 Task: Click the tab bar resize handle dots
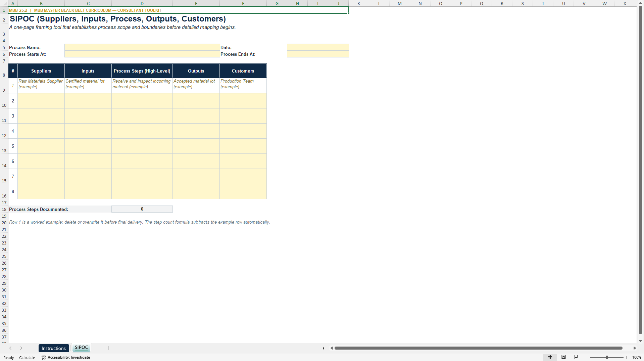coord(324,348)
